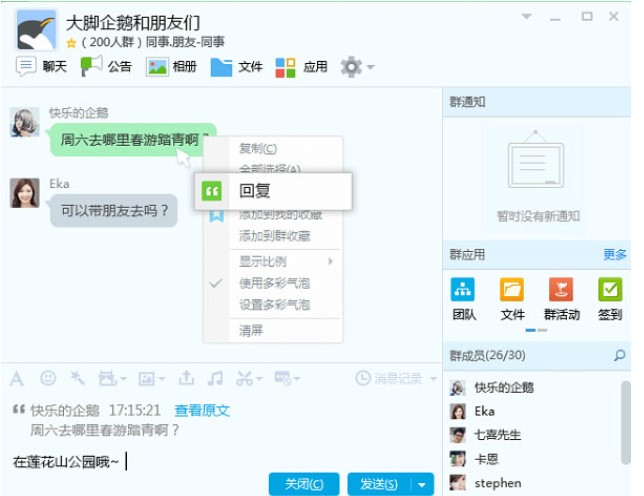The height and width of the screenshot is (496, 644).
Task: Choose 设置多彩气泡 menu entry
Action: coord(273,305)
